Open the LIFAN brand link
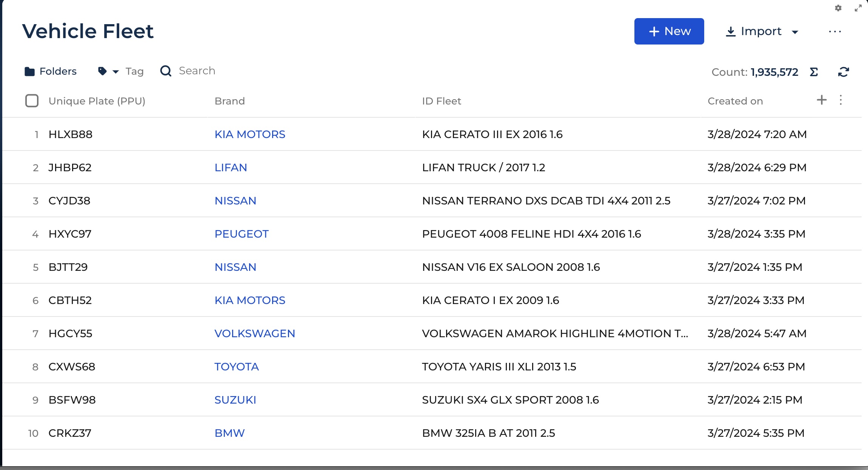The width and height of the screenshot is (868, 470). (x=231, y=167)
